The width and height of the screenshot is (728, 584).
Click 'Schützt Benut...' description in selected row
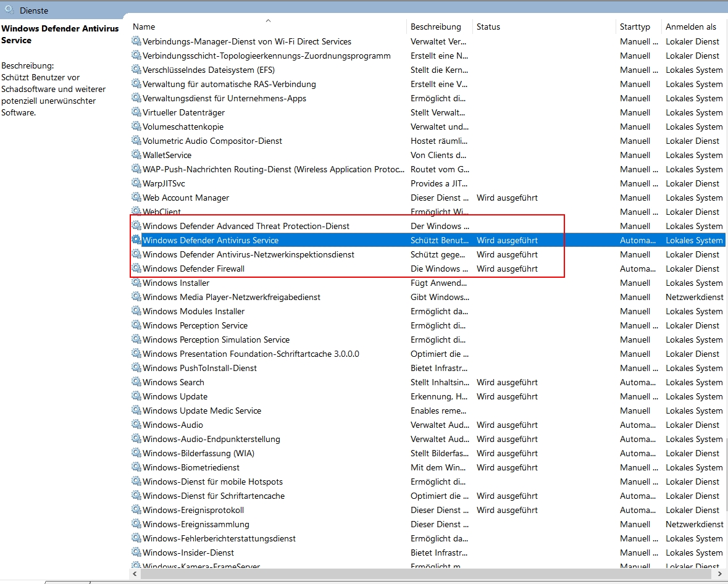pyautogui.click(x=440, y=240)
